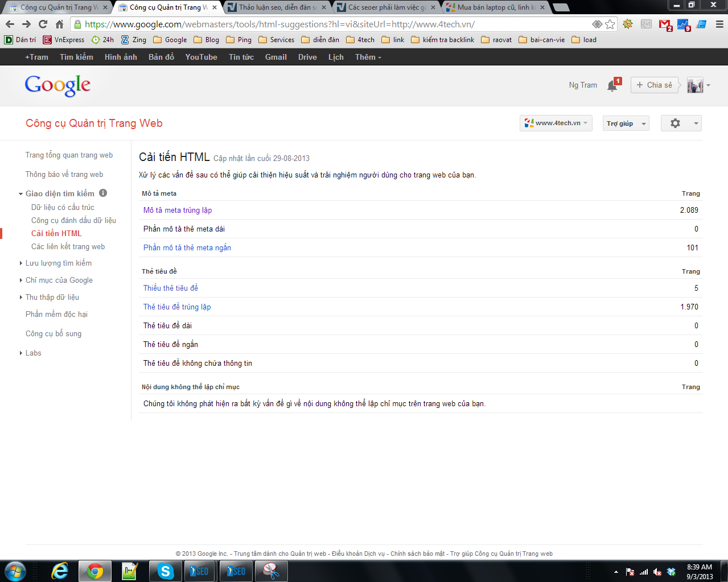Click the volume icon in system tray
728x582 pixels.
657,572
